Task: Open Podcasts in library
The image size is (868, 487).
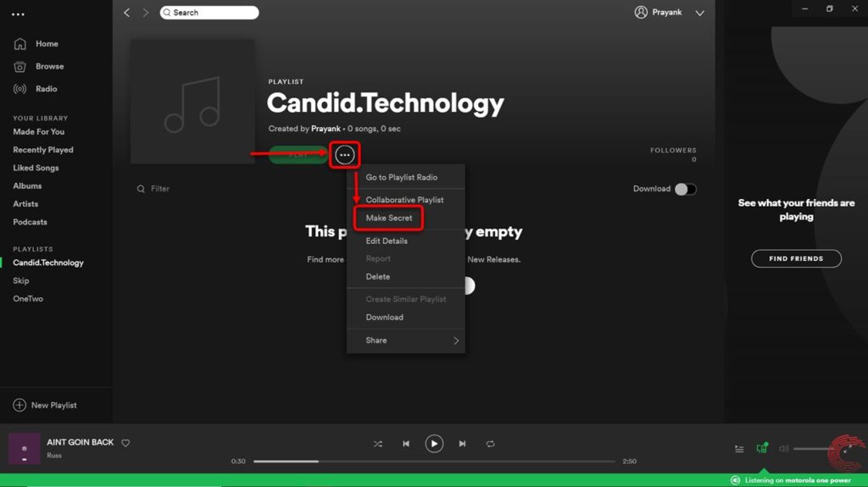Action: pos(30,222)
